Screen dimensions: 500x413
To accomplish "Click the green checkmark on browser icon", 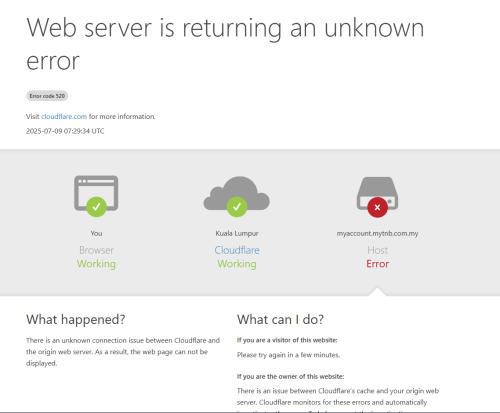I will click(96, 207).
